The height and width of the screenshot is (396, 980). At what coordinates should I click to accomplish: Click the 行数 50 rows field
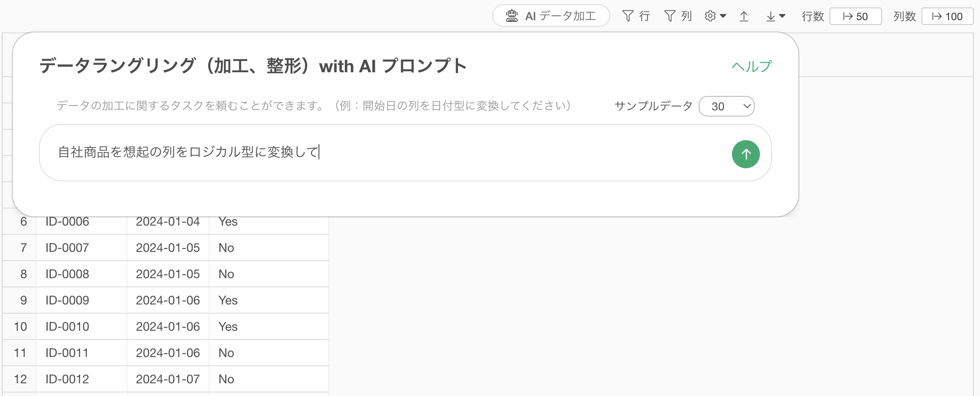pos(855,16)
